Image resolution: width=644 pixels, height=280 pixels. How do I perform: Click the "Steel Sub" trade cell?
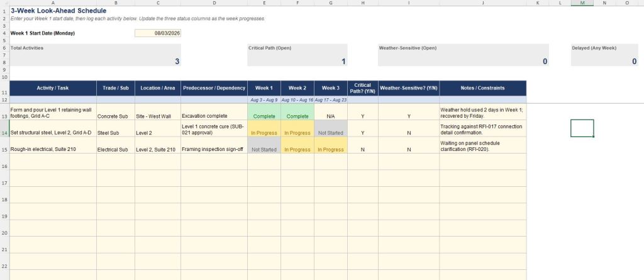click(116, 129)
